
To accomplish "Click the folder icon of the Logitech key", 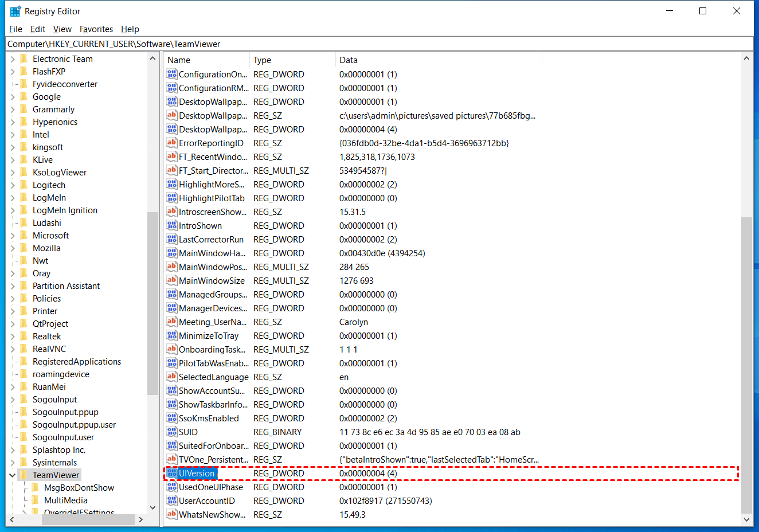I will [x=24, y=185].
